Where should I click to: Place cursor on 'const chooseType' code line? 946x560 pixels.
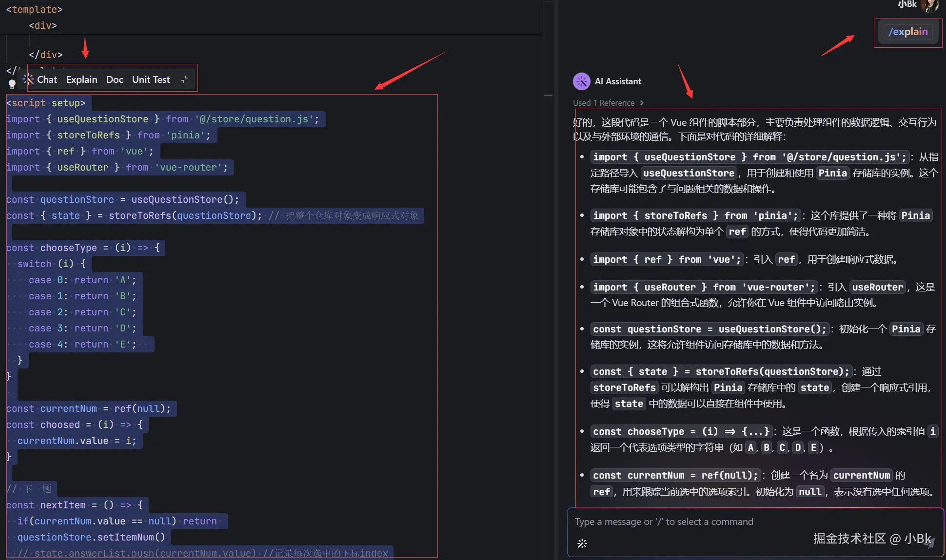click(68, 248)
